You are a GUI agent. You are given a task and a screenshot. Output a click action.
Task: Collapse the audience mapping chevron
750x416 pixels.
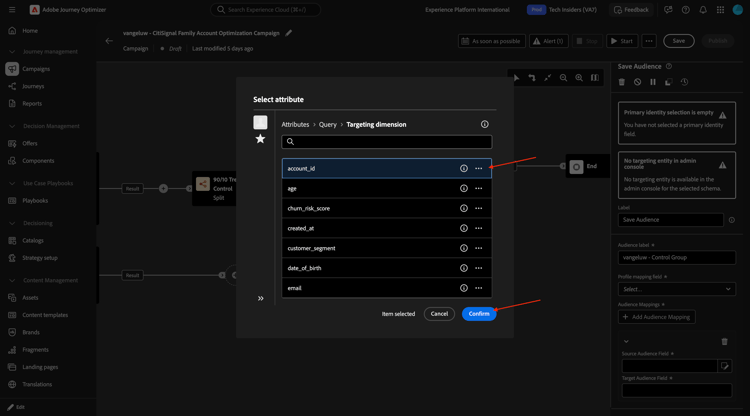tap(626, 341)
